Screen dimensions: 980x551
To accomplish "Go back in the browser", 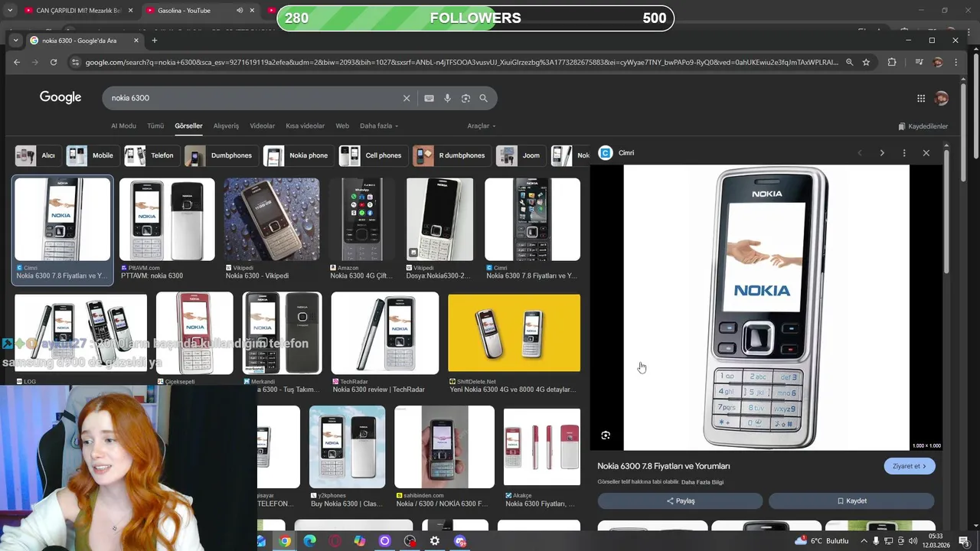I will [x=16, y=62].
